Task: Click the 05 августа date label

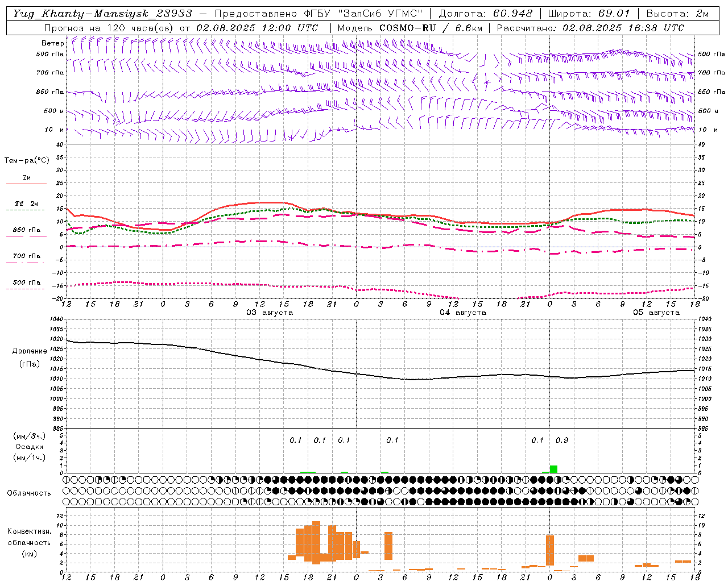Action: pos(656,313)
